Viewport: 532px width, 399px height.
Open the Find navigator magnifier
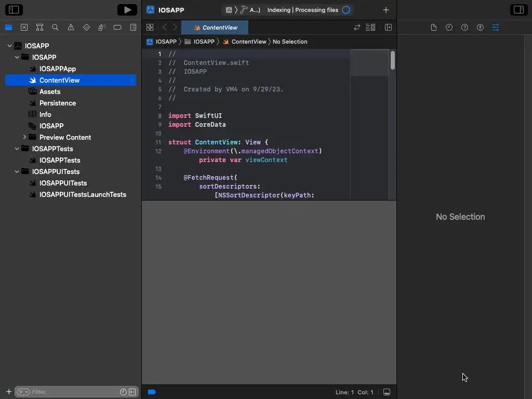(x=55, y=28)
